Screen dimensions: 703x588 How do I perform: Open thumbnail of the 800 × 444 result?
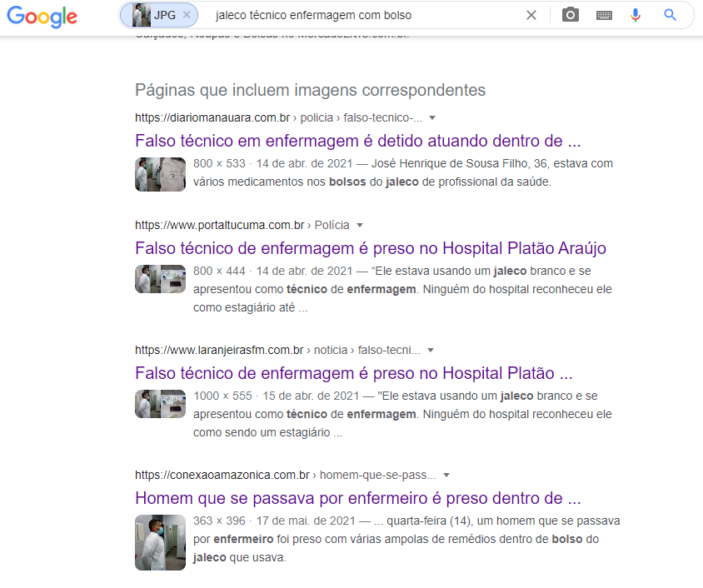point(160,279)
